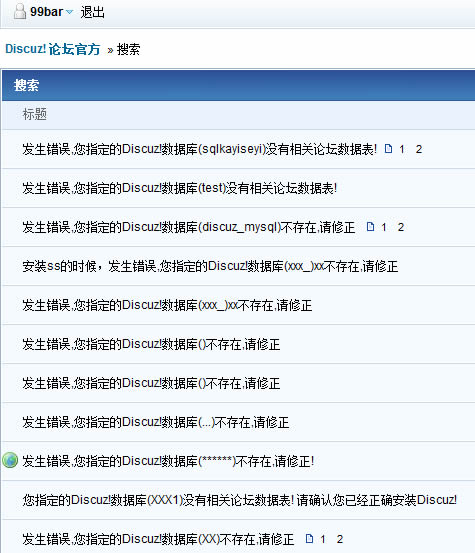The image size is (475, 553).
Task: Go to page 2 of (XX) thread
Action: [x=340, y=539]
